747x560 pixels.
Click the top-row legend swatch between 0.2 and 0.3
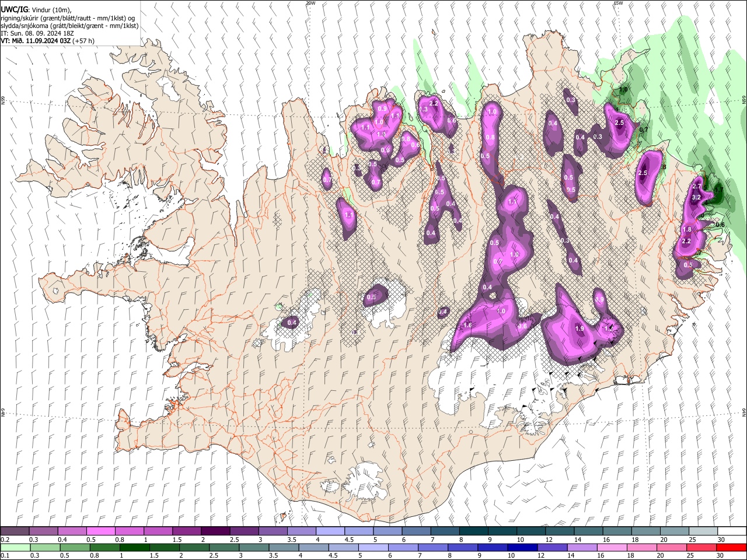point(15,531)
